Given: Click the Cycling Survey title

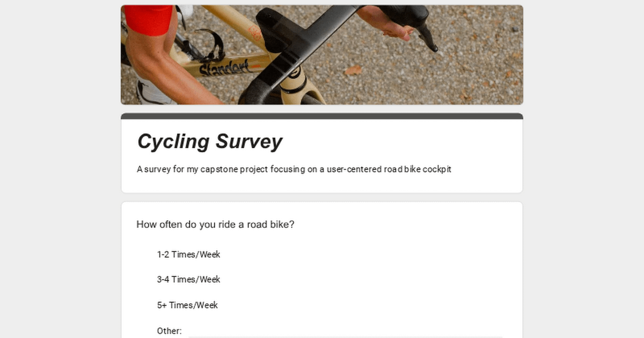Looking at the screenshot, I should (209, 142).
